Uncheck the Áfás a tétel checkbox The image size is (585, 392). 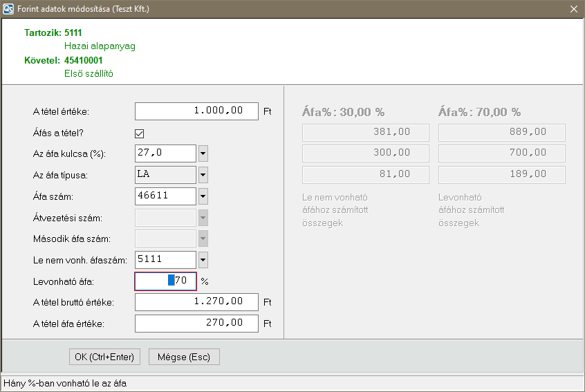tap(139, 133)
